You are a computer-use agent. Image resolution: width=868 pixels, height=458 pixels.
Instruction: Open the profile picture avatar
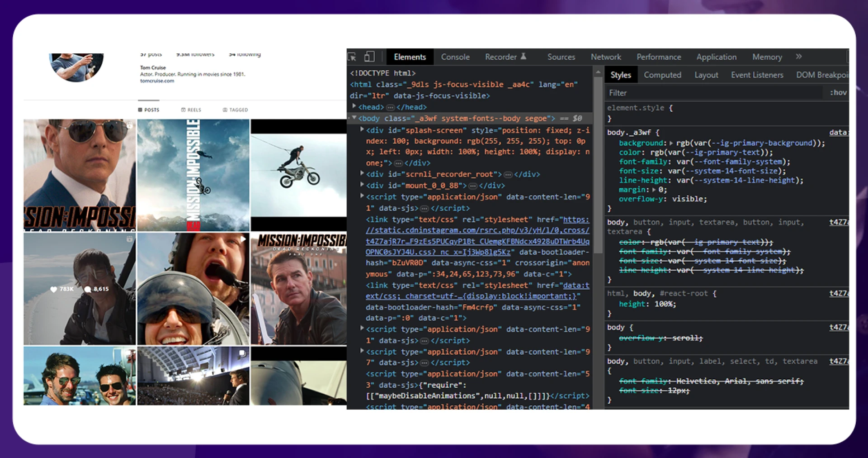76,67
